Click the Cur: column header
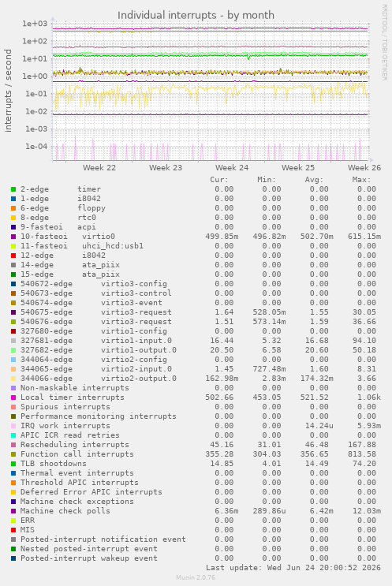 point(219,180)
